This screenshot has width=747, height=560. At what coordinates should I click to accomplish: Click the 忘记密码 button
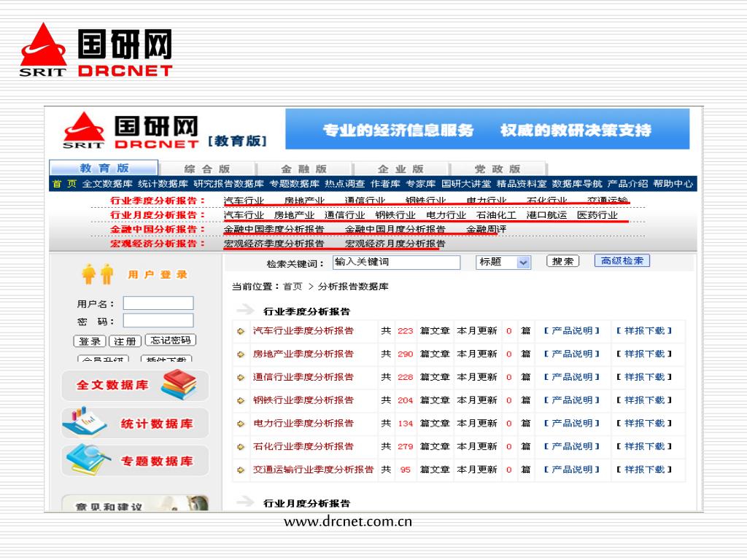coord(171,340)
